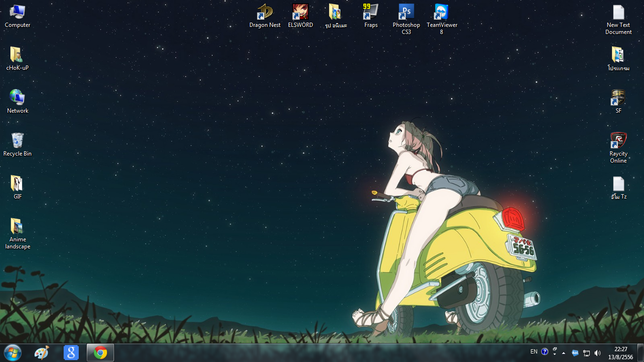Select the Photoshop CS3 shortcut
Image resolution: width=644 pixels, height=362 pixels.
406,19
